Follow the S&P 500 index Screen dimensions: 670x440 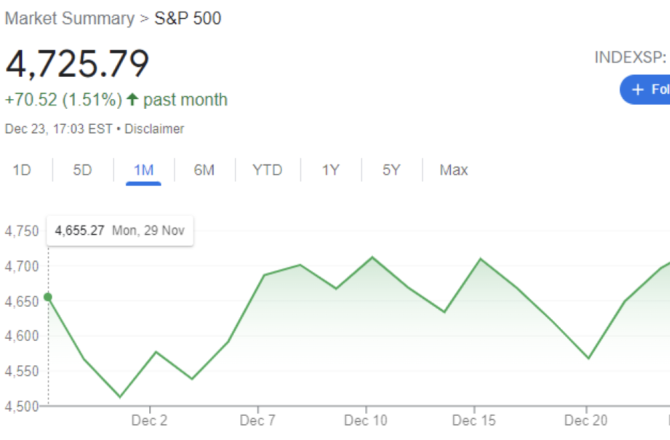[645, 90]
